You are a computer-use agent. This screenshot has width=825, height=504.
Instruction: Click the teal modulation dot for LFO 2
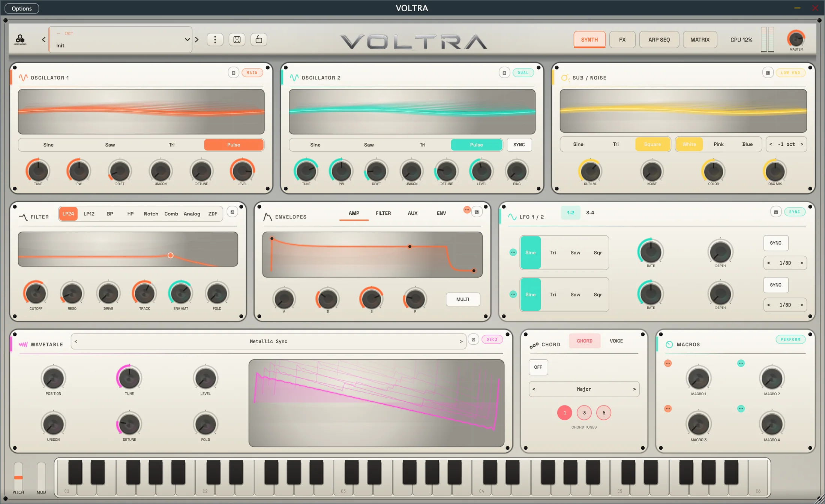click(x=513, y=294)
